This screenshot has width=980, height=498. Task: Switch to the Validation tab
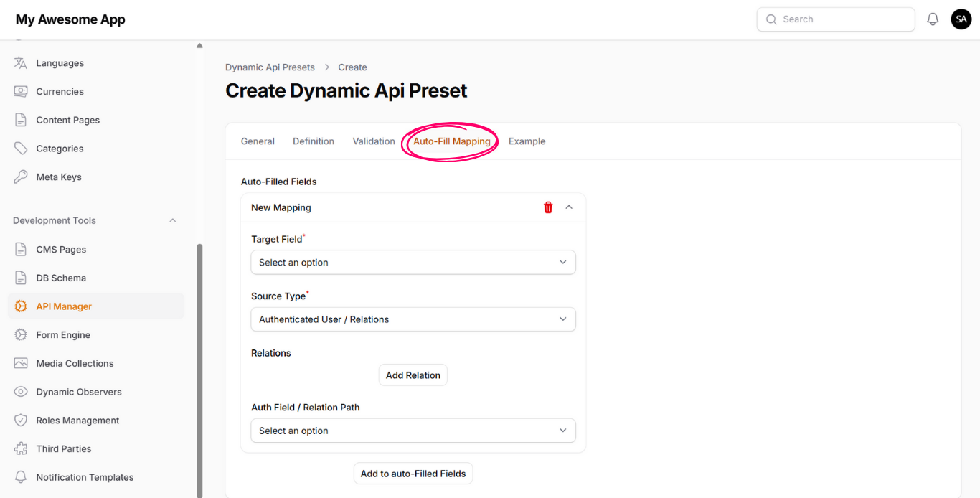[x=373, y=141]
